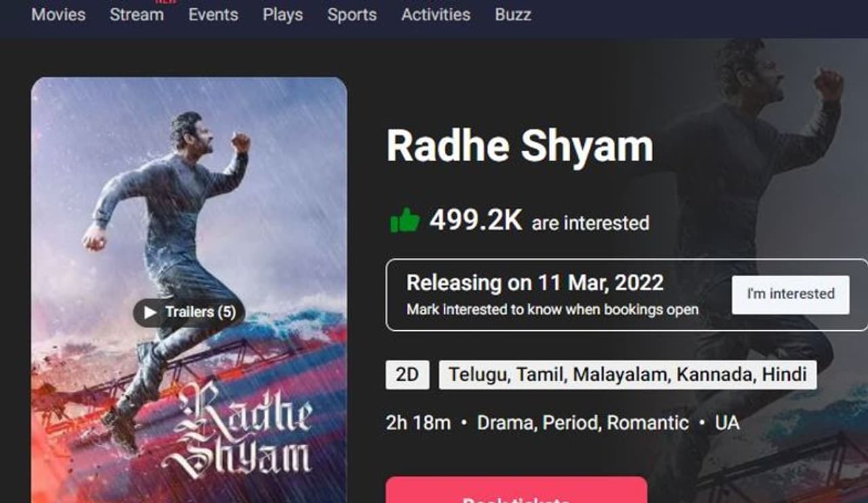Open the Sports section
This screenshot has height=503, width=868.
pos(352,14)
